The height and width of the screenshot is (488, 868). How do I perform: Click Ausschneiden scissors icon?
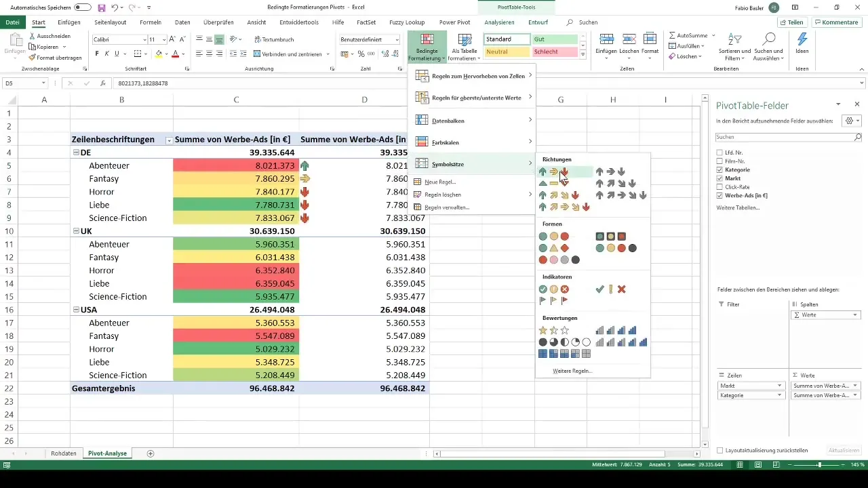tap(33, 36)
